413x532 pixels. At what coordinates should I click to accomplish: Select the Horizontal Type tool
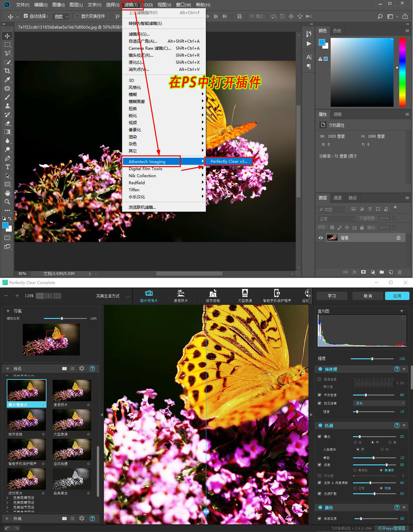click(7, 167)
